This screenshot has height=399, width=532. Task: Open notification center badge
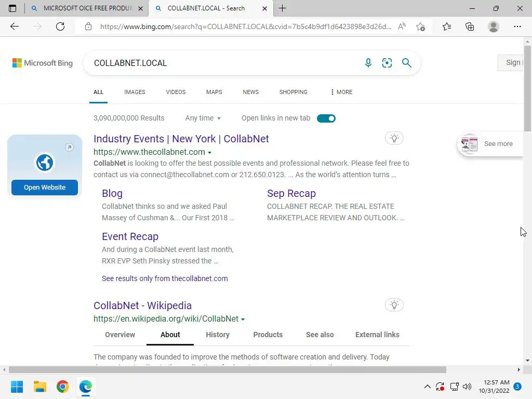tap(517, 387)
